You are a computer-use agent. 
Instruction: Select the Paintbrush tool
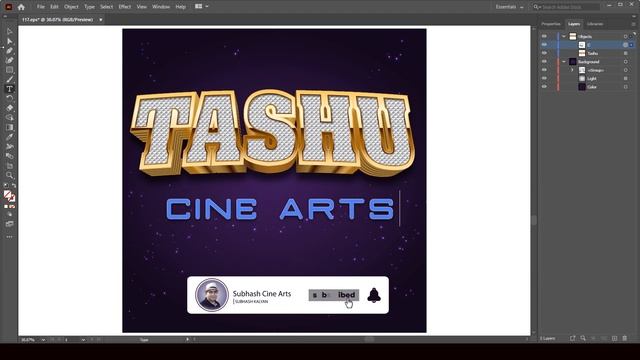click(9, 79)
